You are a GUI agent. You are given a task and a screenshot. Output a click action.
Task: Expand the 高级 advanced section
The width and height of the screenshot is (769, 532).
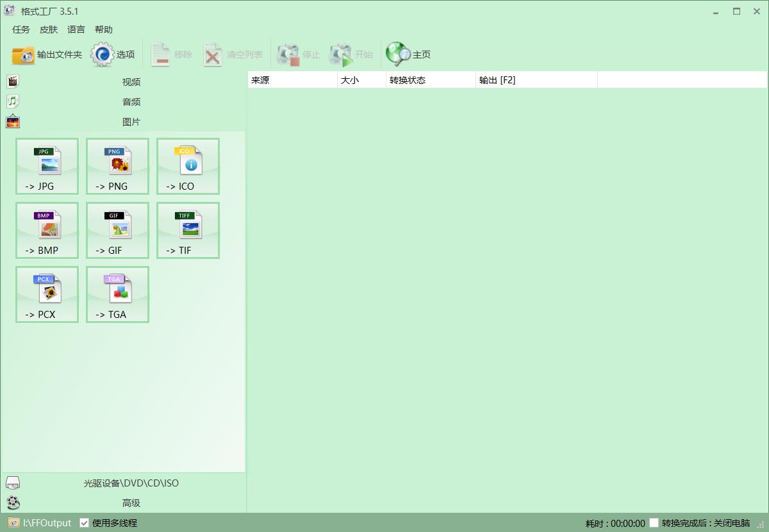(x=131, y=503)
